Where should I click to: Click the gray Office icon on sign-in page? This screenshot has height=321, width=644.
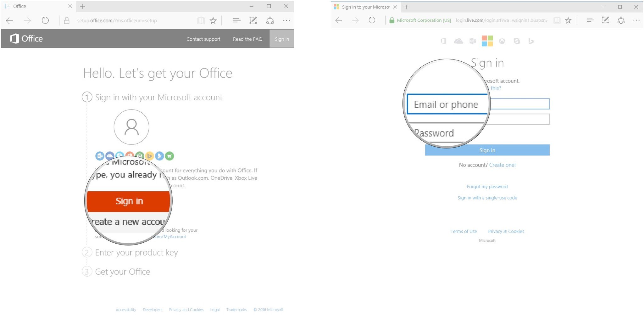tap(443, 41)
